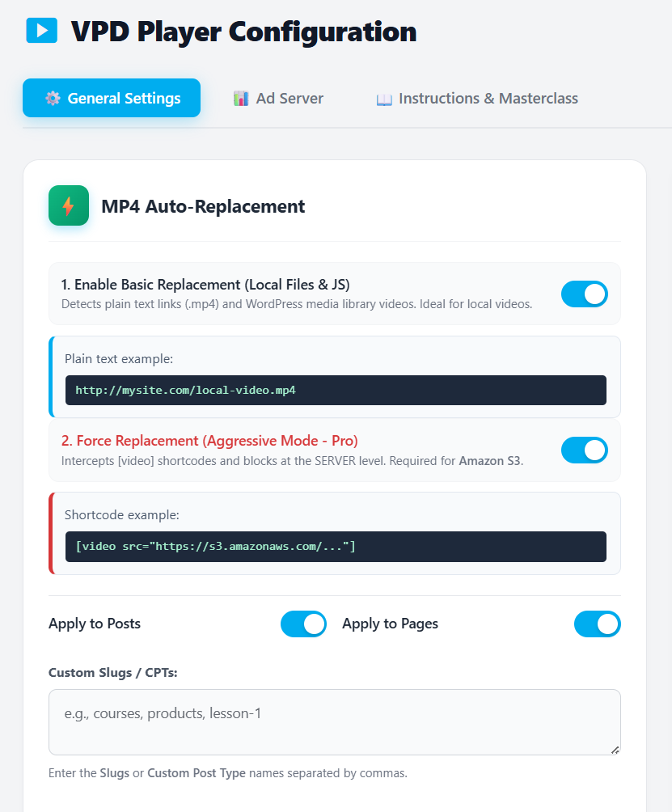Click the MP4 Auto-Replacement heading
The width and height of the screenshot is (672, 812).
[x=203, y=206]
